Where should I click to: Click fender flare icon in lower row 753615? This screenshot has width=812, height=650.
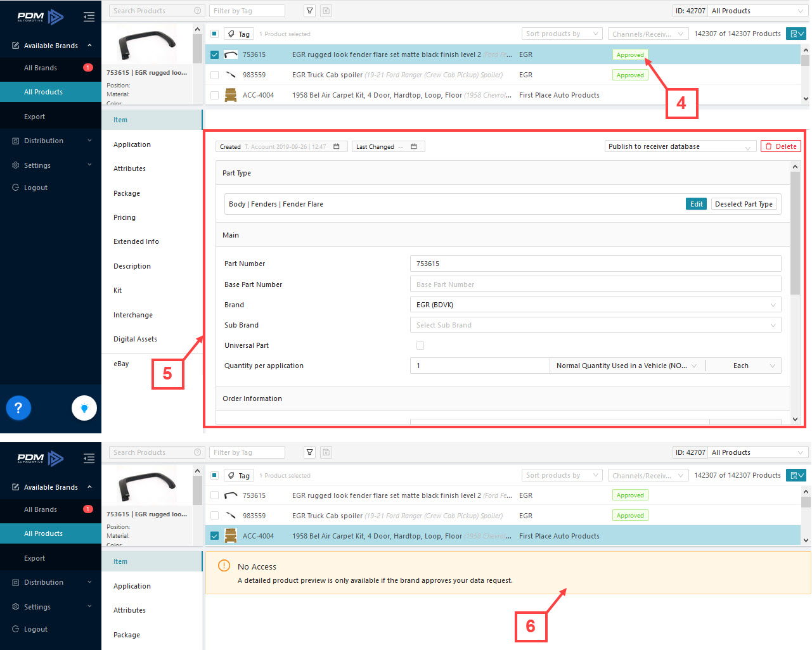tap(231, 495)
